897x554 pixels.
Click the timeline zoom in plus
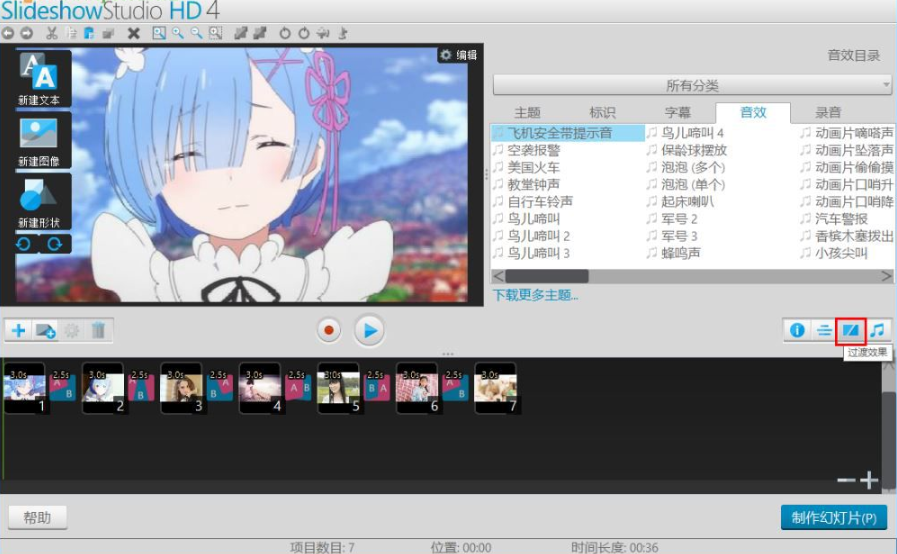(870, 480)
